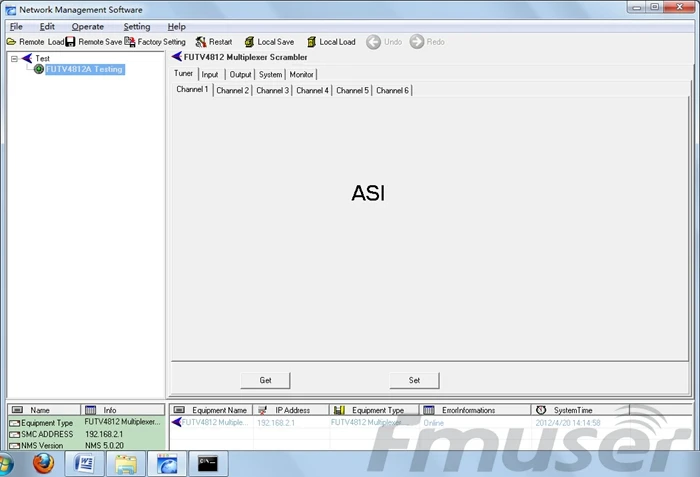Open the taskbar network application icon
The height and width of the screenshot is (477, 700).
click(167, 464)
